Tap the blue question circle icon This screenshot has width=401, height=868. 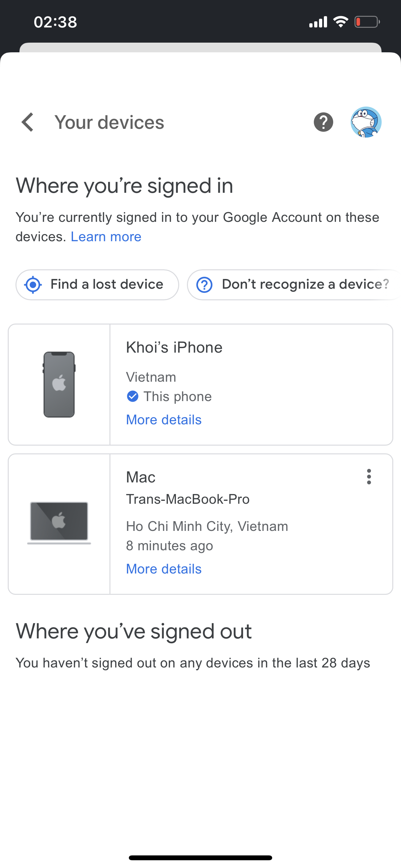click(204, 285)
